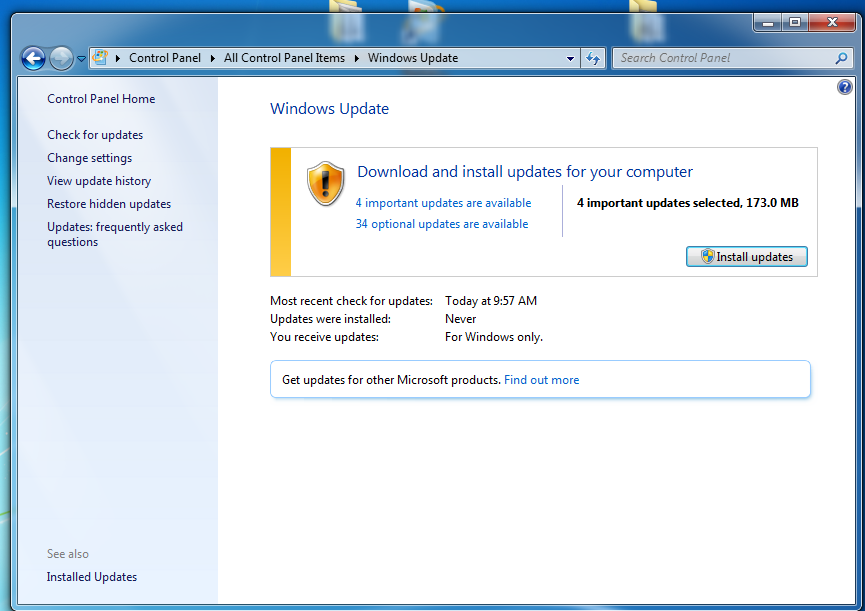
Task: Refresh the page with the refresh icon
Action: (593, 58)
